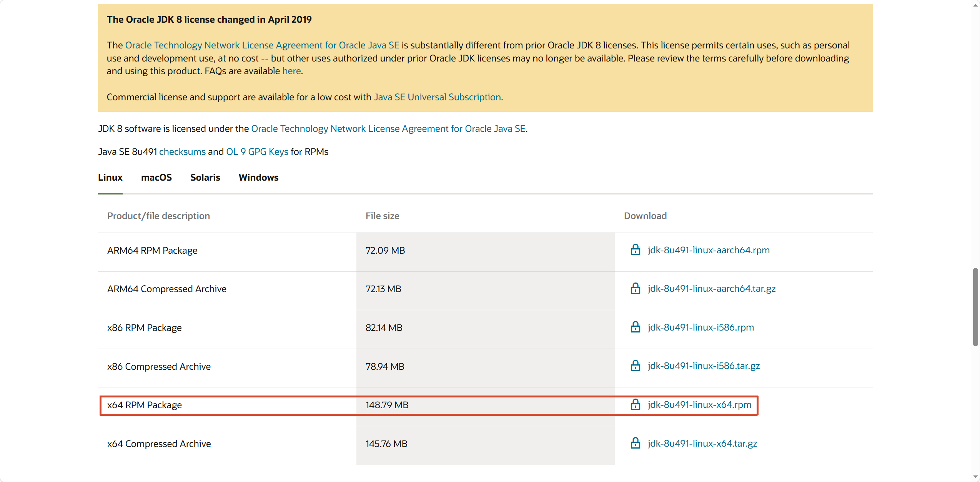The image size is (980, 482).
Task: Open Java SE Universal Subscription link
Action: [x=437, y=97]
